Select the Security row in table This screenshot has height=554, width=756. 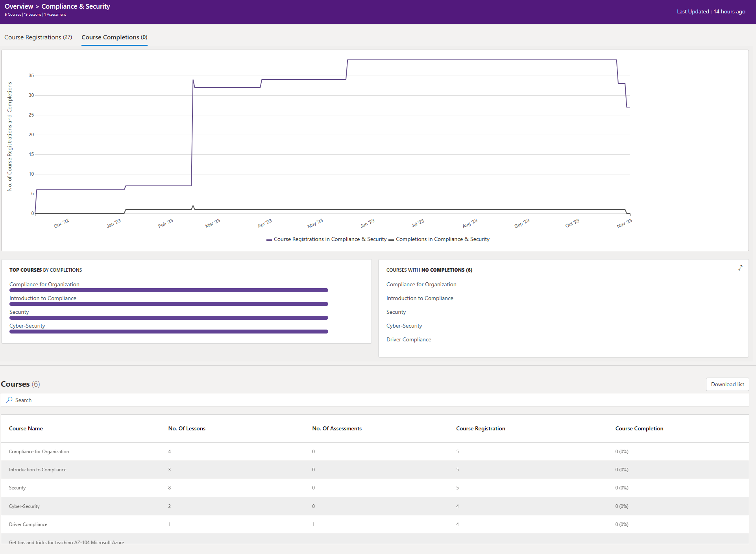click(375, 488)
